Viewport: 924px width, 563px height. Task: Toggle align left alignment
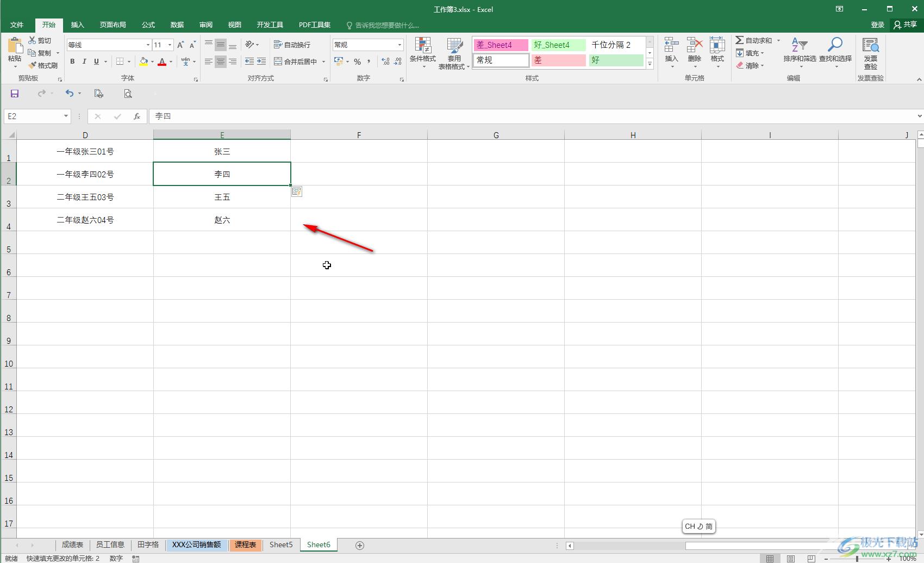point(209,61)
